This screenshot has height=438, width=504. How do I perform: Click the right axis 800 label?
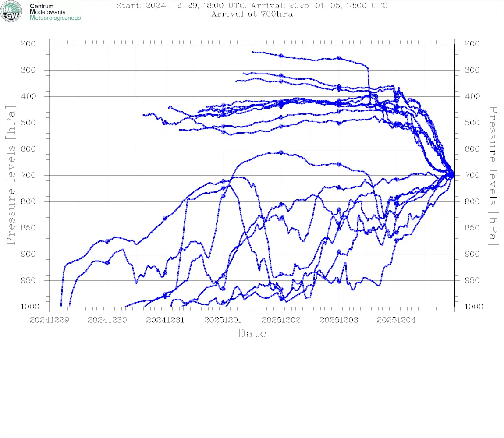click(x=472, y=202)
